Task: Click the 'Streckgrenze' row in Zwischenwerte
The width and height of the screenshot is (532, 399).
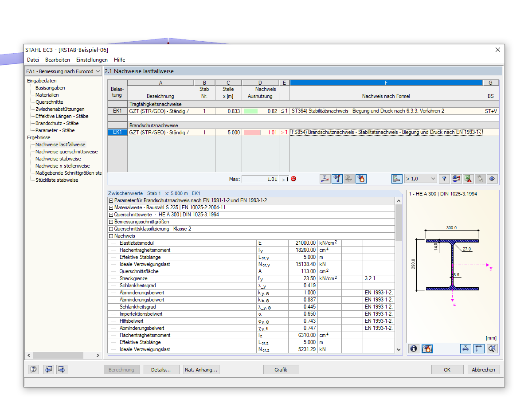Action: point(251,278)
